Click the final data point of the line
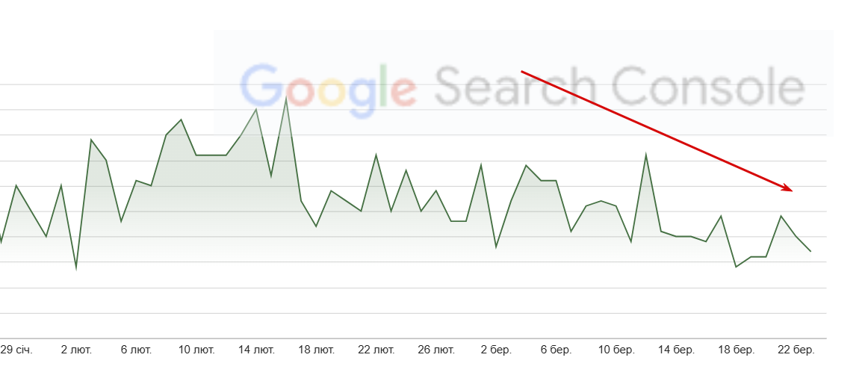The width and height of the screenshot is (868, 390). pos(810,252)
